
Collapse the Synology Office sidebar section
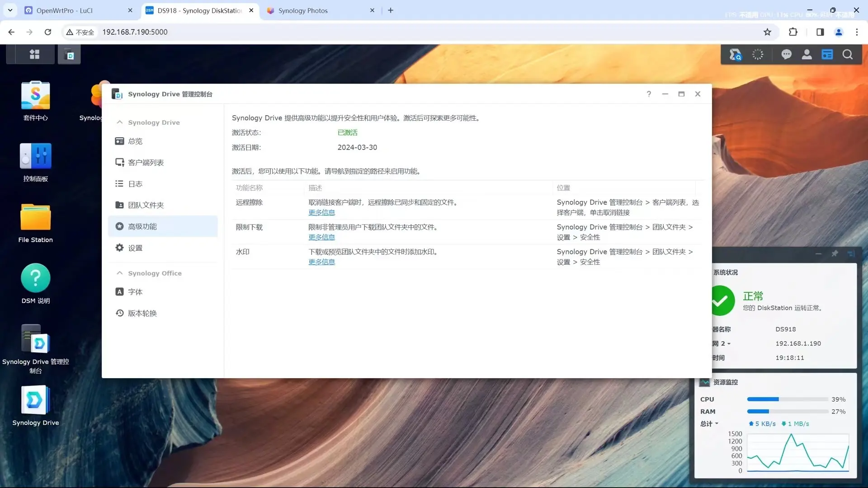coord(119,273)
